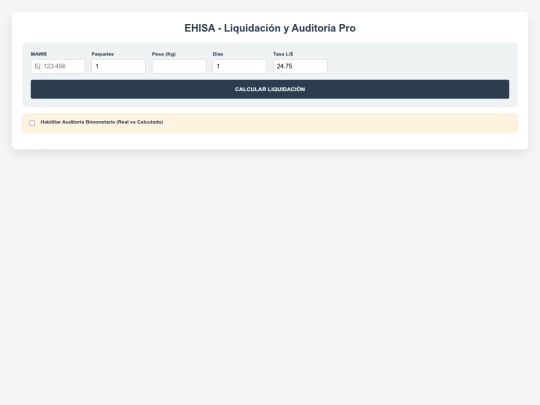540x405 pixels.
Task: Click the Habilitar Auditoría Bimonetaria label text
Action: [x=102, y=122]
